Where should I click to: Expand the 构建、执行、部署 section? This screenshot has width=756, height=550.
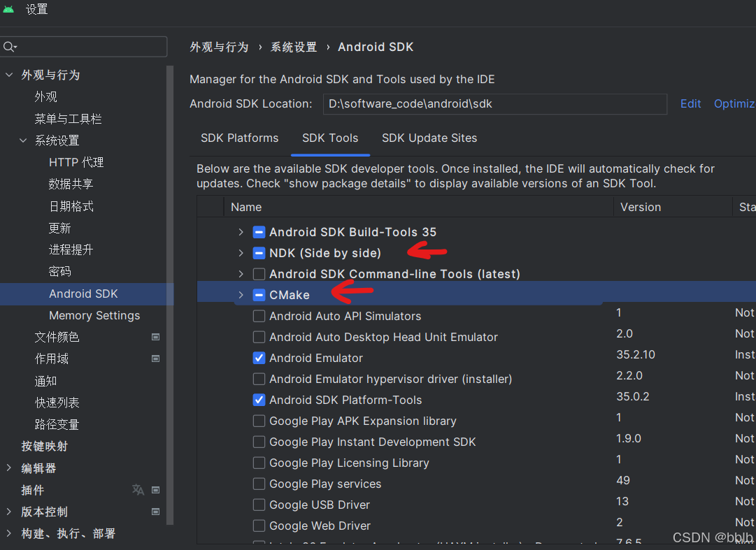(8, 533)
